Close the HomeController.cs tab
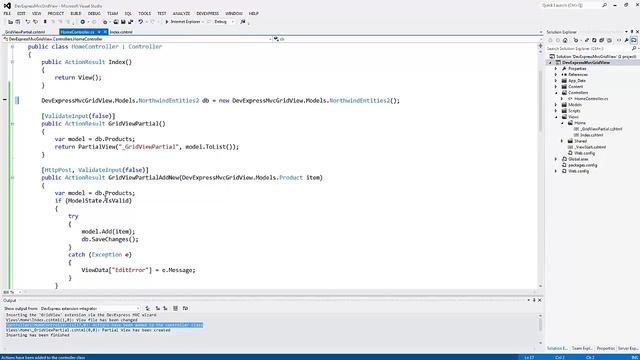 (x=105, y=32)
